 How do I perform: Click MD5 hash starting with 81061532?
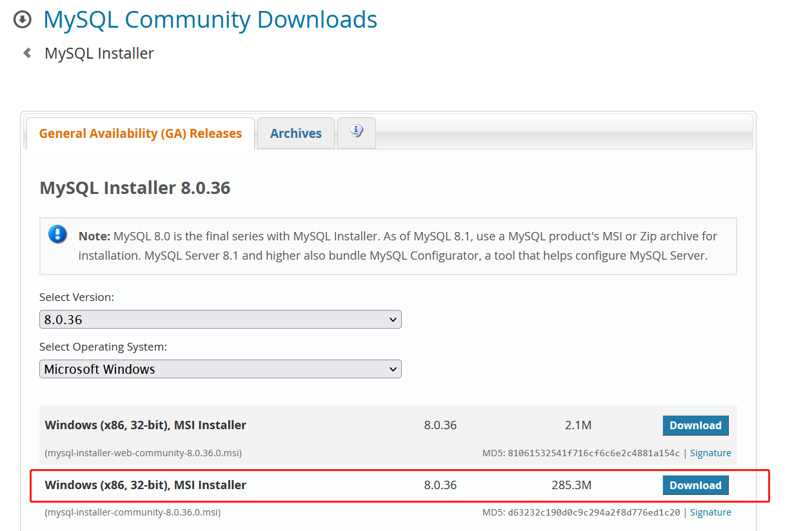pyautogui.click(x=593, y=453)
